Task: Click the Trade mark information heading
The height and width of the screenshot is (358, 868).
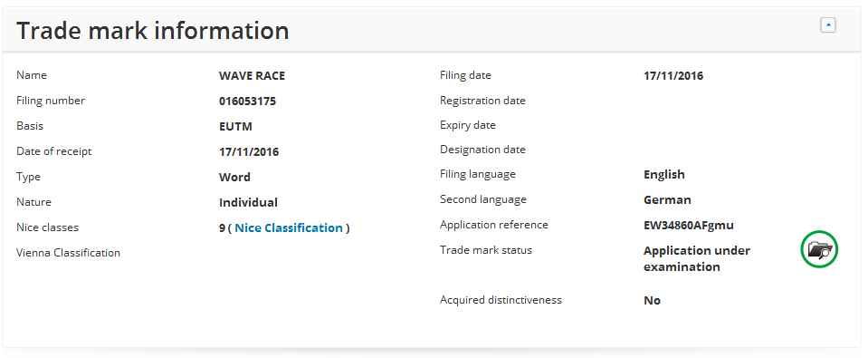Action: pos(153,31)
